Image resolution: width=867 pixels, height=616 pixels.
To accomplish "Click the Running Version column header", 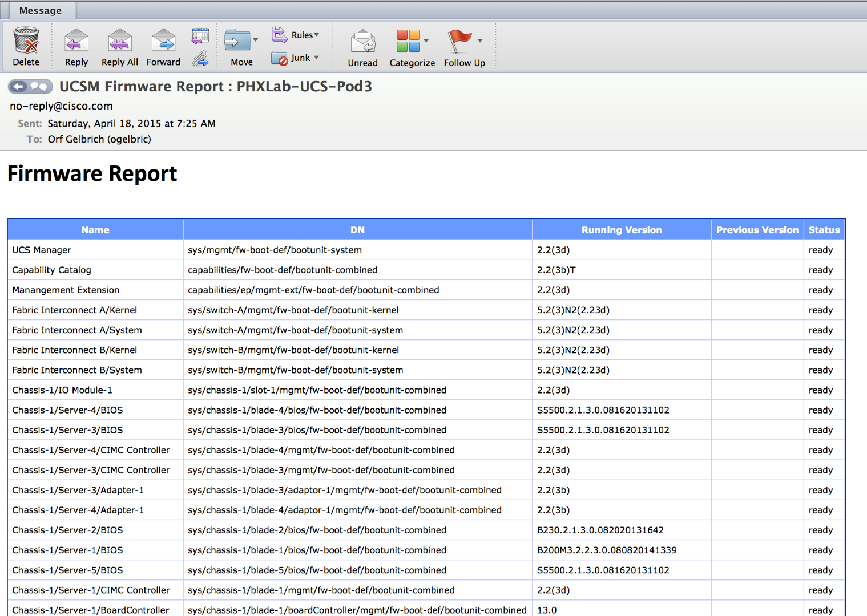I will (x=622, y=230).
